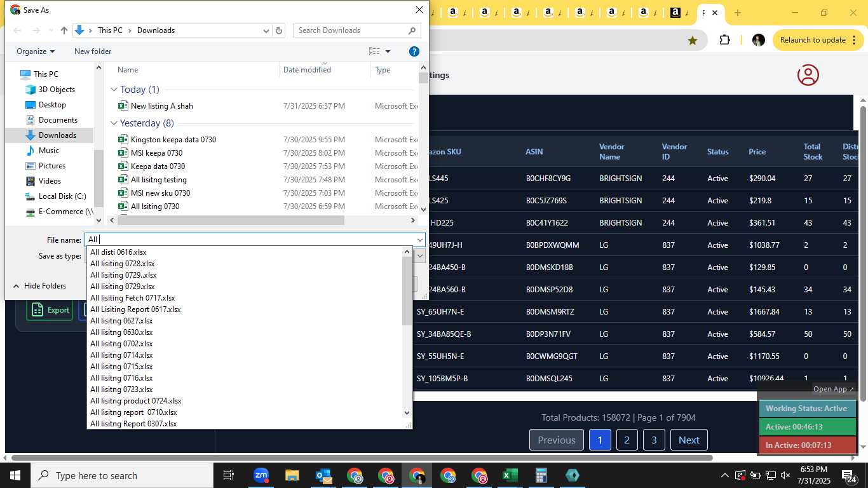The height and width of the screenshot is (488, 868).
Task: Expand the address bar previous locations dropdown
Action: pyautogui.click(x=266, y=30)
